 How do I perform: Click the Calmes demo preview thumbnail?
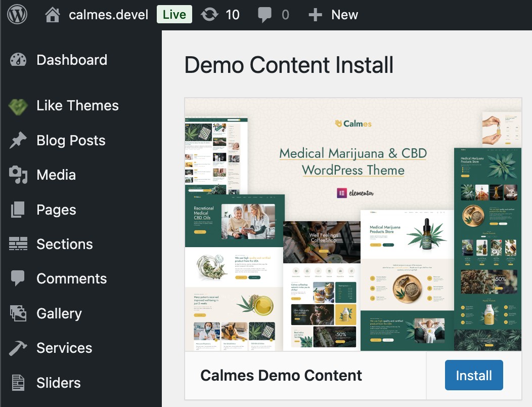tap(353, 225)
